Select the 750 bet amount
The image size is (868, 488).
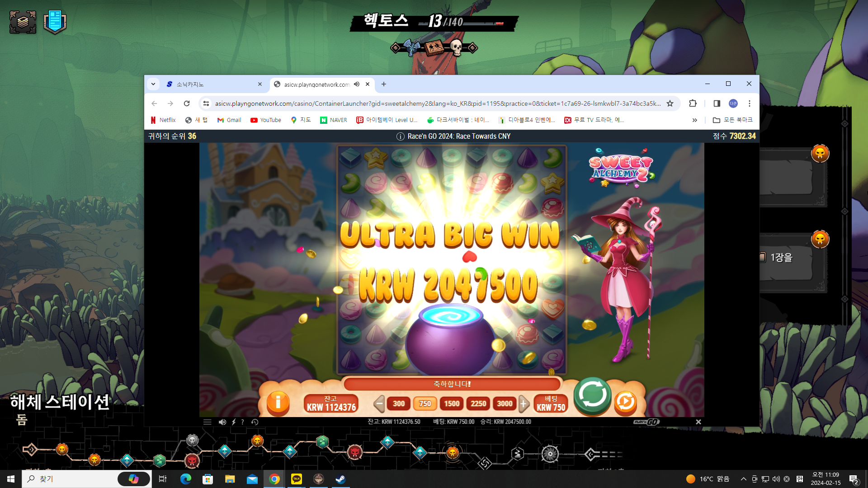pos(425,404)
